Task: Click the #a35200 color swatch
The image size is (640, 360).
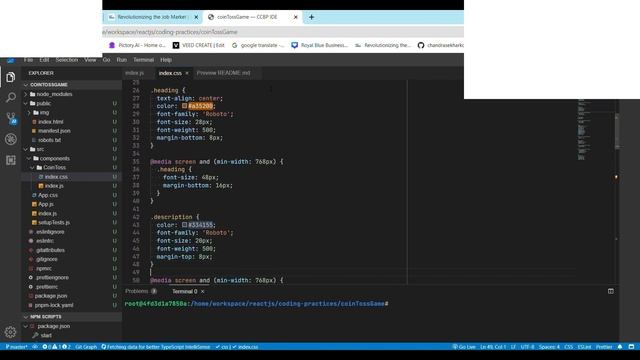Action: pos(184,106)
